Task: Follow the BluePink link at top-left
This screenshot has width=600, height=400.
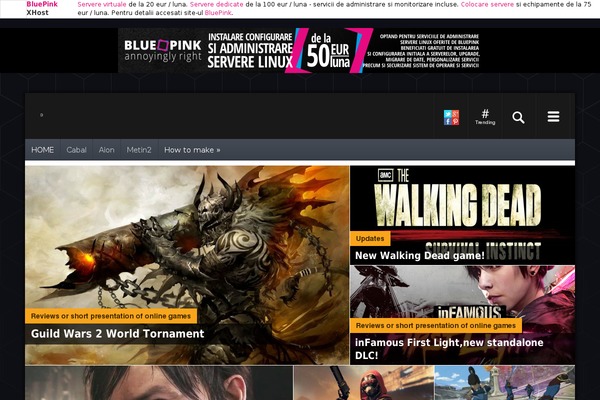Action: tap(42, 4)
